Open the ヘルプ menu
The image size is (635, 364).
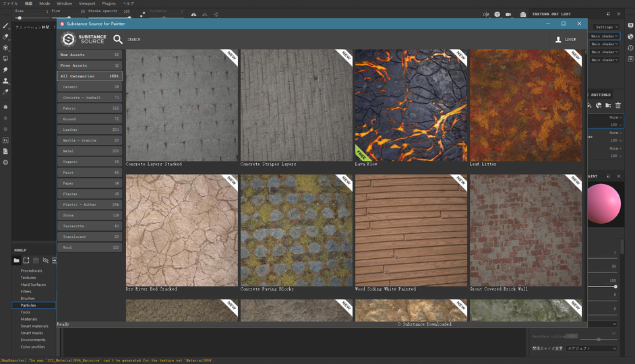[x=128, y=3]
